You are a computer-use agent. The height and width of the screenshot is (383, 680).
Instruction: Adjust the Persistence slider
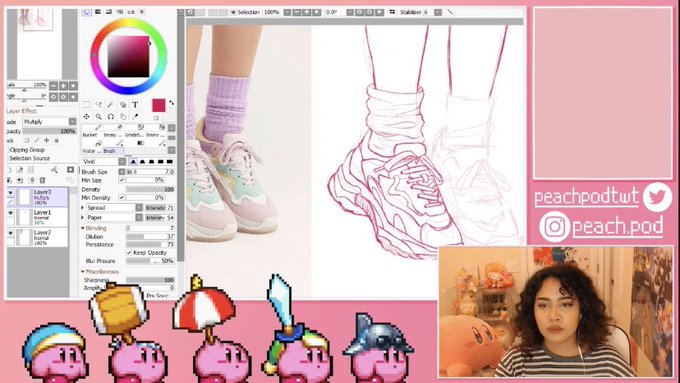150,245
